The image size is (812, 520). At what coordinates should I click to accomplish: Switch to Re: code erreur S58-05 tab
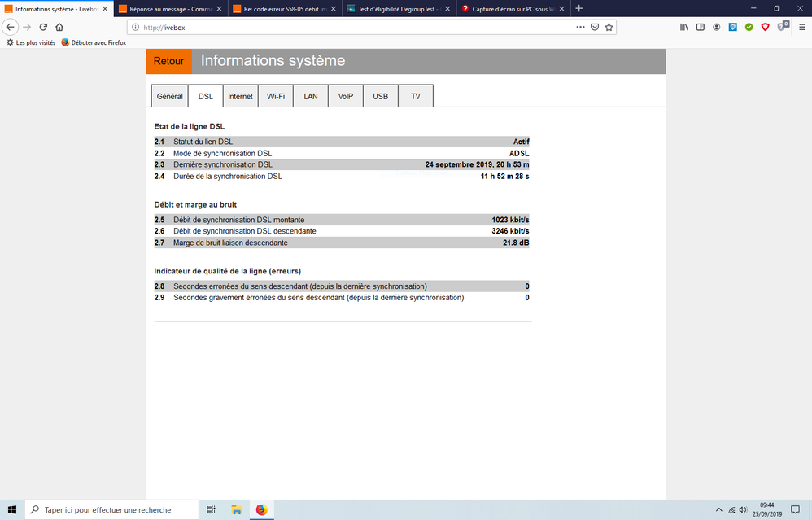pyautogui.click(x=285, y=9)
